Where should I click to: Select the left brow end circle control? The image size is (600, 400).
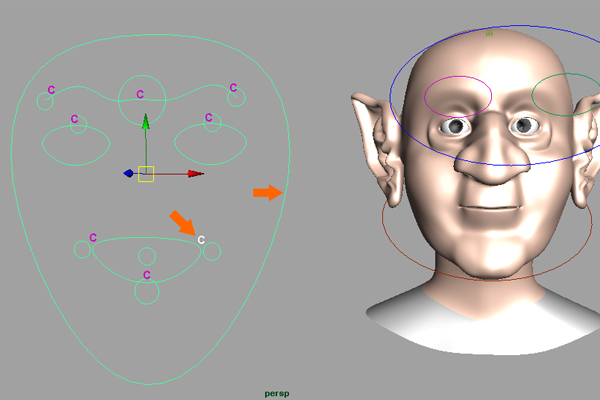[x=45, y=101]
